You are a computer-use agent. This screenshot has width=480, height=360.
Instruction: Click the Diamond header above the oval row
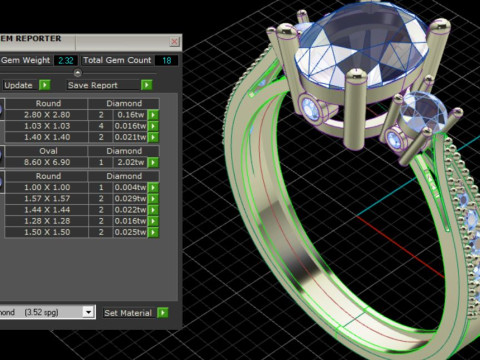point(124,151)
